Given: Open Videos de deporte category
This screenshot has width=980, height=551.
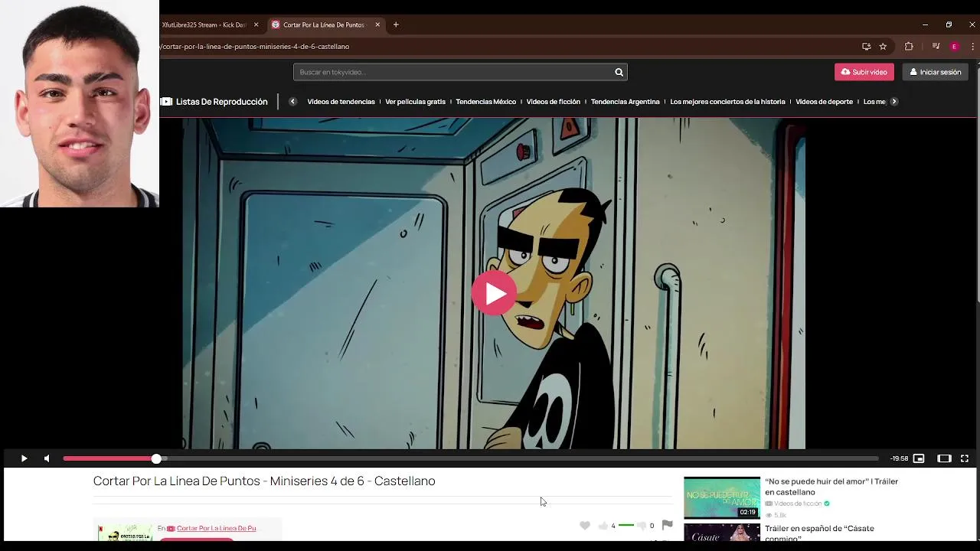Looking at the screenshot, I should pos(824,102).
